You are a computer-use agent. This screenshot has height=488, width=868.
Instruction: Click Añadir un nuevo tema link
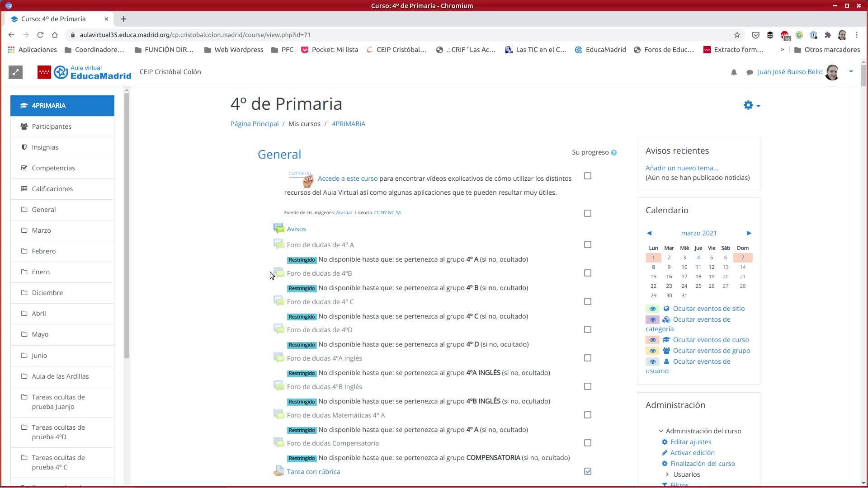(x=682, y=168)
